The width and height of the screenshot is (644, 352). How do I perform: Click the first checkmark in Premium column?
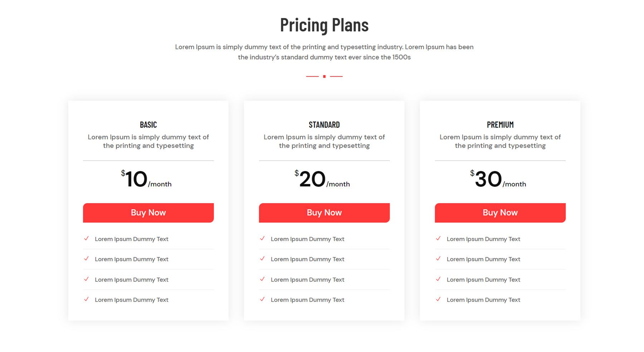click(x=439, y=239)
